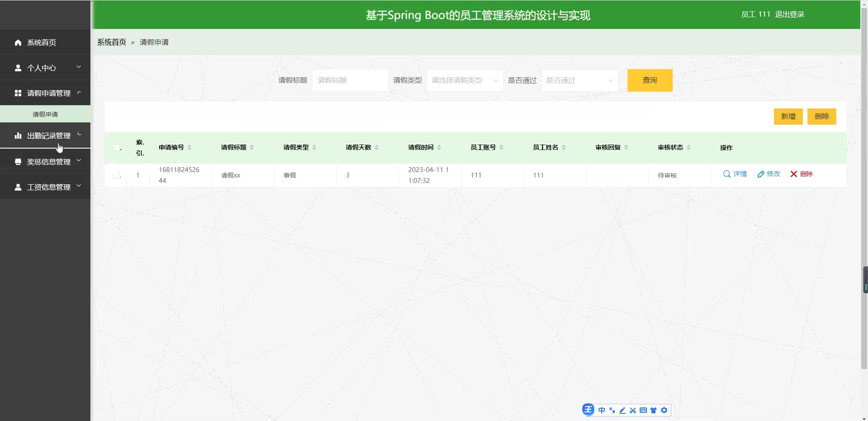868x421 pixels.
Task: Click the person icon beside 工资信息管理
Action: click(x=18, y=187)
